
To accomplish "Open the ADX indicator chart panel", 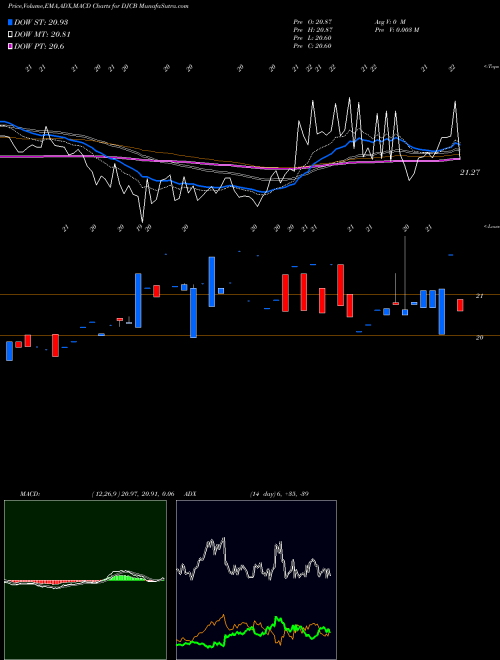I will point(256,580).
